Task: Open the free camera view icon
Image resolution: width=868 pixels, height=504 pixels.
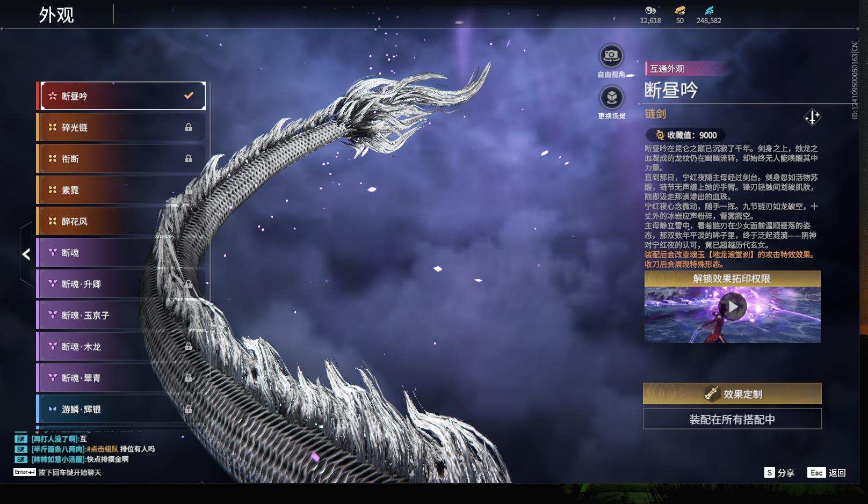Action: click(611, 55)
